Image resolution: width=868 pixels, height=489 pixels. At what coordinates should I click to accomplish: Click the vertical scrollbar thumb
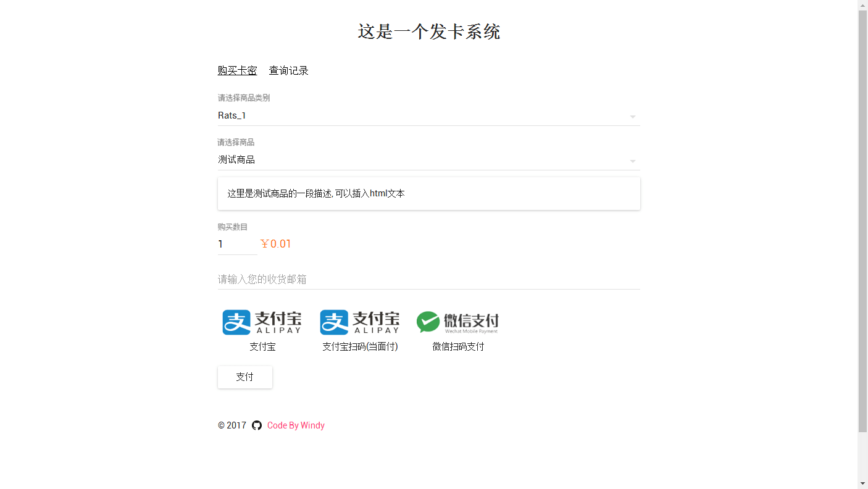[x=863, y=221]
